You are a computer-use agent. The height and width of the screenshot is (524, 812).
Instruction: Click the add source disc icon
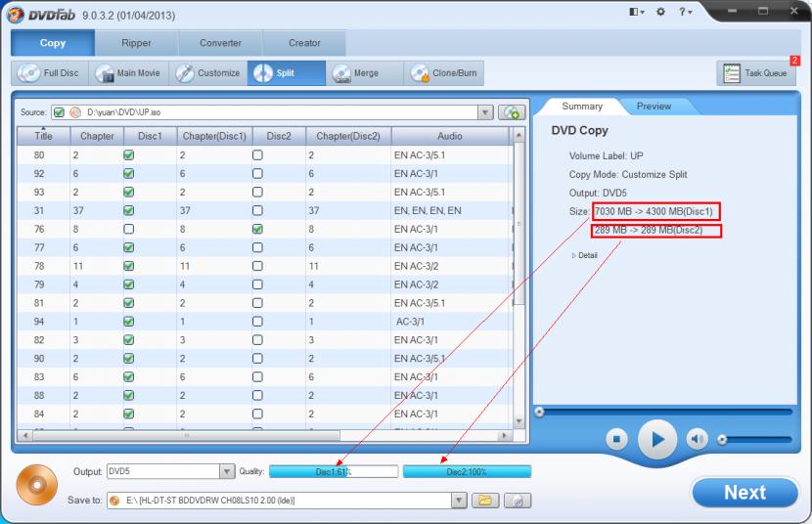pos(512,112)
